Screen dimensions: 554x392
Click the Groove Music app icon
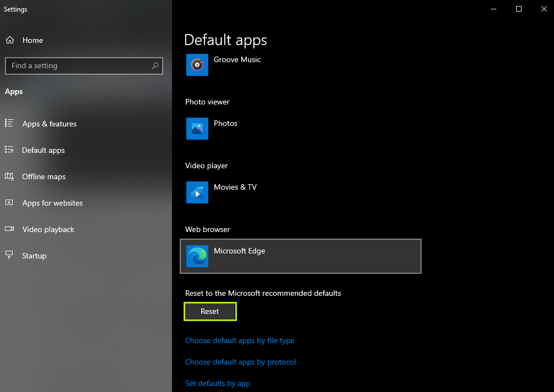[x=197, y=65]
